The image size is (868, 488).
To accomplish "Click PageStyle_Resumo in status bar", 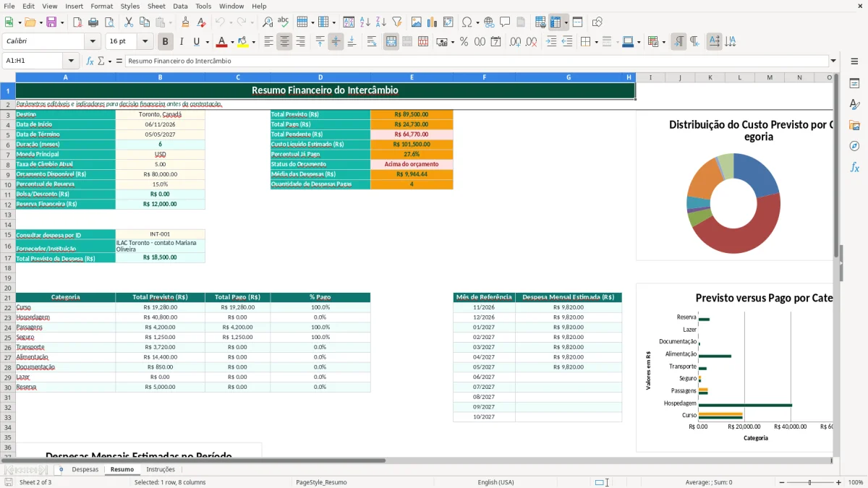I will pyautogui.click(x=321, y=482).
